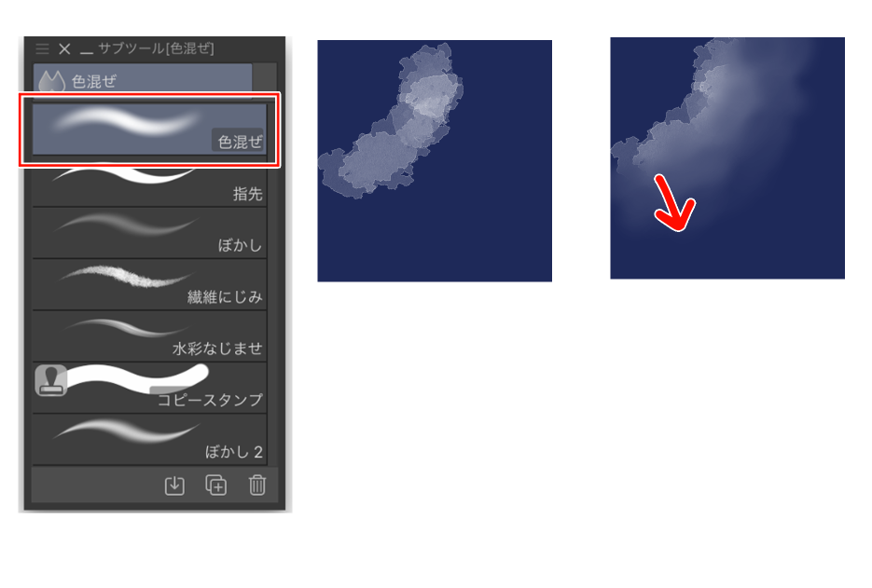Delete the sub tool via trash icon
The height and width of the screenshot is (588, 872).
(x=256, y=485)
